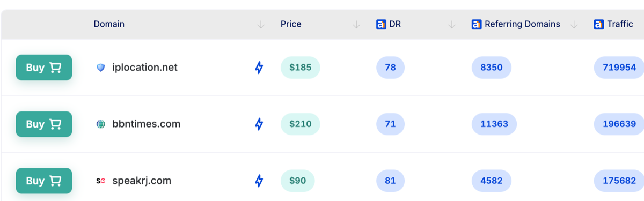Click the lightning bolt icon for bbntimes.com
644x201 pixels.
[x=259, y=124]
